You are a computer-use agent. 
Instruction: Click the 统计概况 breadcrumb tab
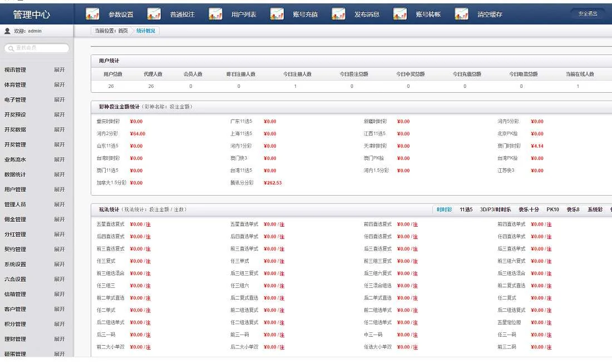pyautogui.click(x=146, y=31)
